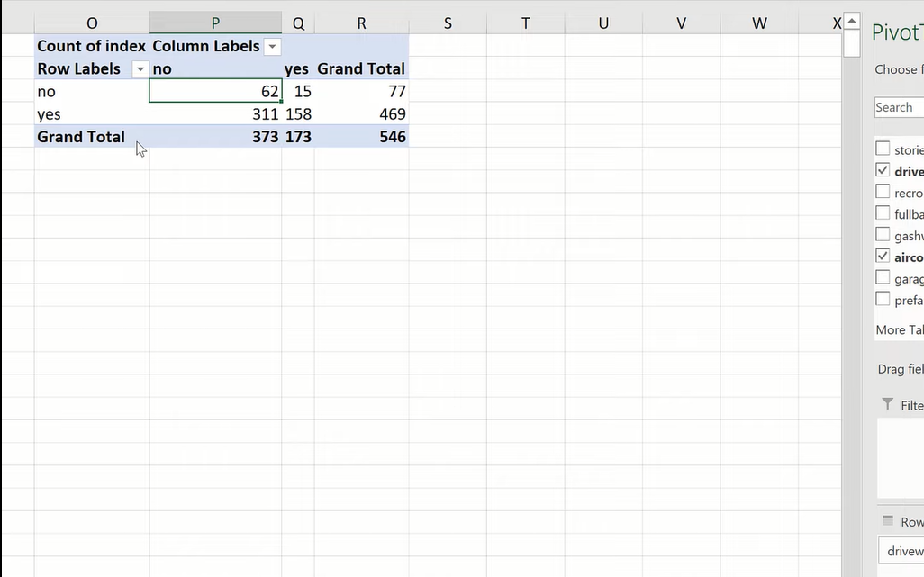This screenshot has height=577, width=924.
Task: Select column O header
Action: tap(92, 23)
